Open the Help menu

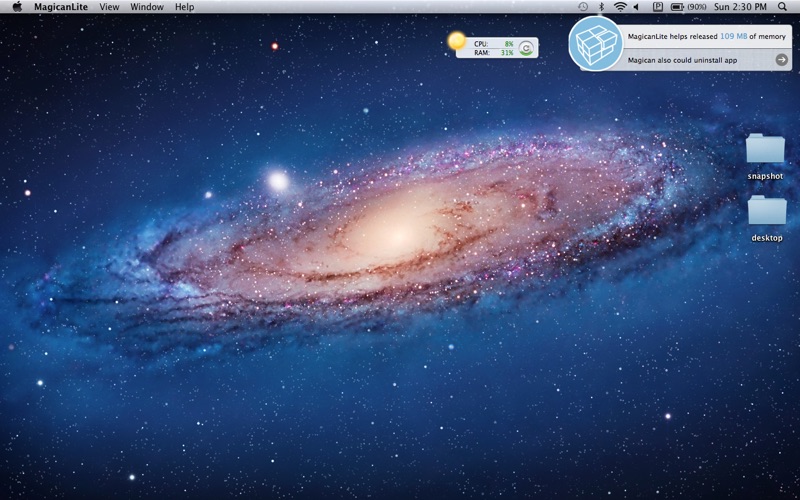184,7
